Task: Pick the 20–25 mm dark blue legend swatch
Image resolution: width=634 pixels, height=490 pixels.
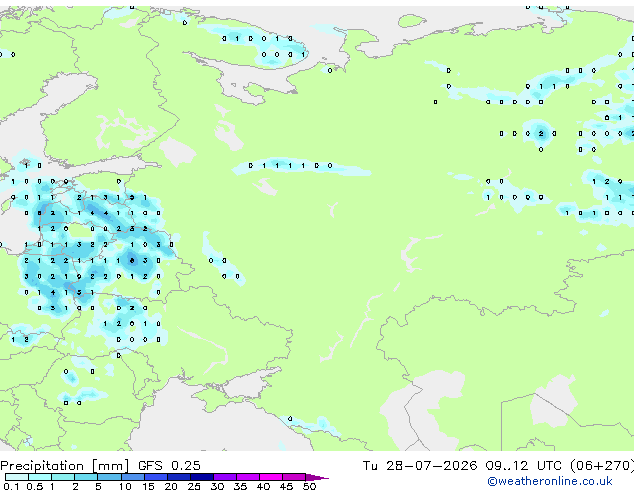Action: click(179, 477)
